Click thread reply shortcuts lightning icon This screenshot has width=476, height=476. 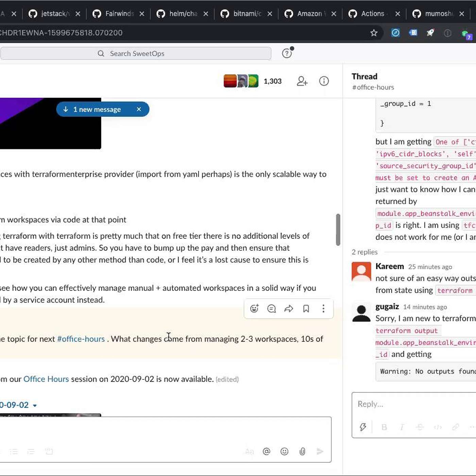click(363, 427)
